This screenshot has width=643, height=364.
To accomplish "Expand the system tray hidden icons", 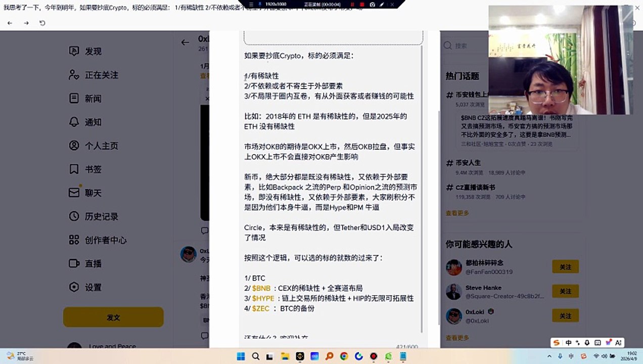I will (x=549, y=356).
